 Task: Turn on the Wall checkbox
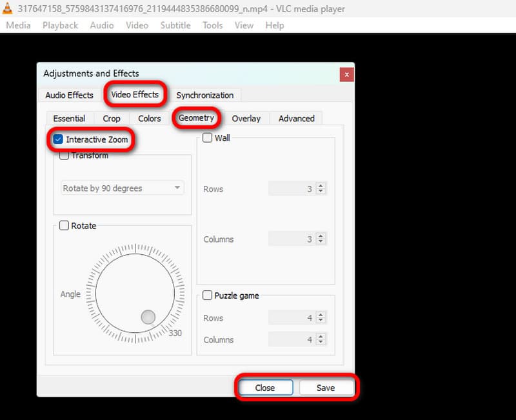[x=207, y=137]
